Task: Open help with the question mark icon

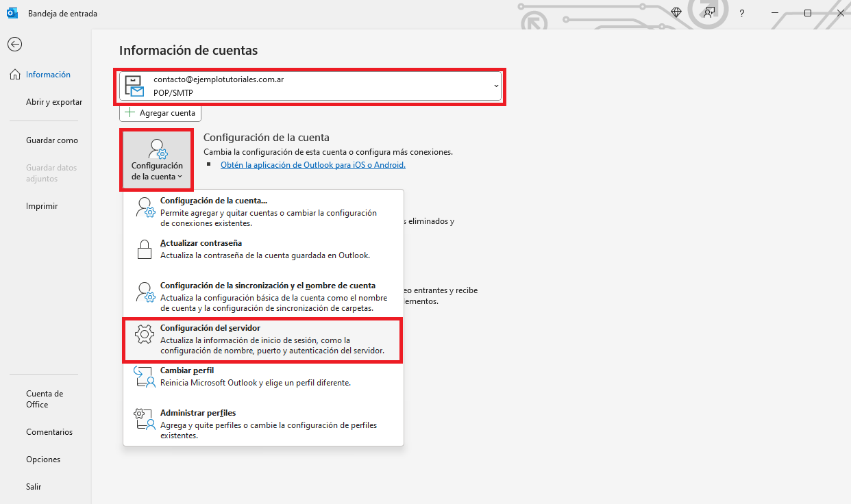Action: pos(742,13)
